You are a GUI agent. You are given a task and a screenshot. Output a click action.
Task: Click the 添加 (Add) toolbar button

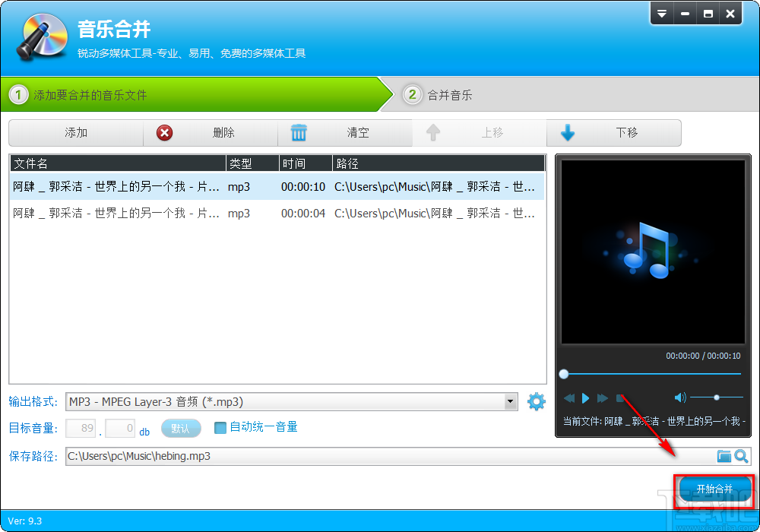click(x=76, y=133)
